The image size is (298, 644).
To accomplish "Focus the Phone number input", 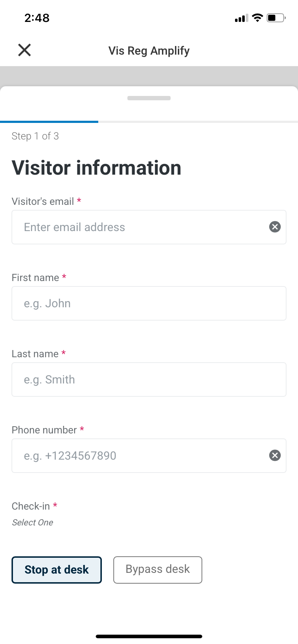I will 140,456.
